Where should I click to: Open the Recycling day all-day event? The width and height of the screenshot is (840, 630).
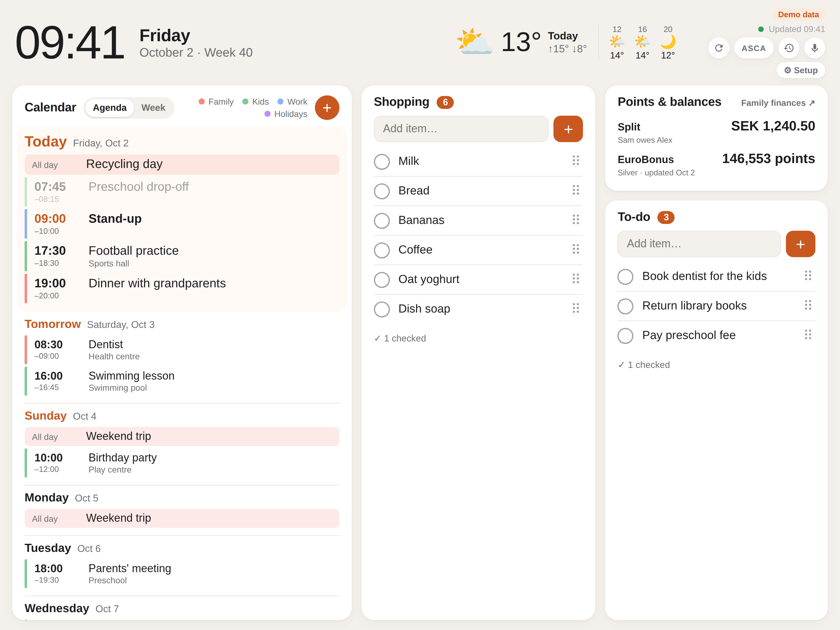coord(182,165)
